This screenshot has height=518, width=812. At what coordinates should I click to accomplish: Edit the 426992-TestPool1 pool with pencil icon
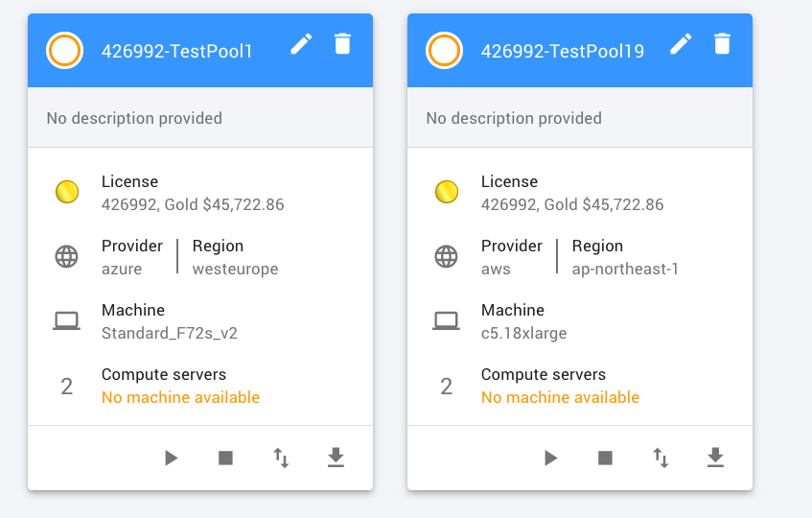[301, 43]
